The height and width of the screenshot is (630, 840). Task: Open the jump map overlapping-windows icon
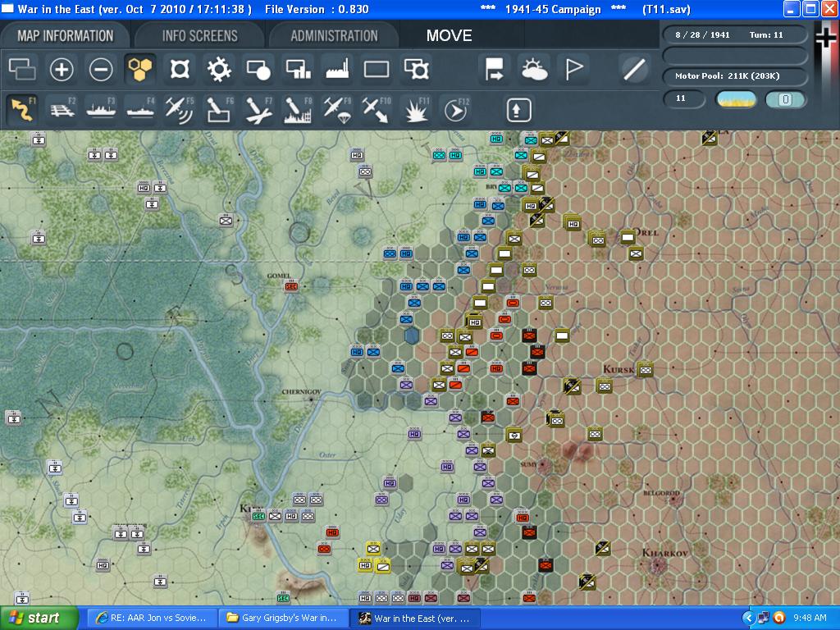pos(22,70)
